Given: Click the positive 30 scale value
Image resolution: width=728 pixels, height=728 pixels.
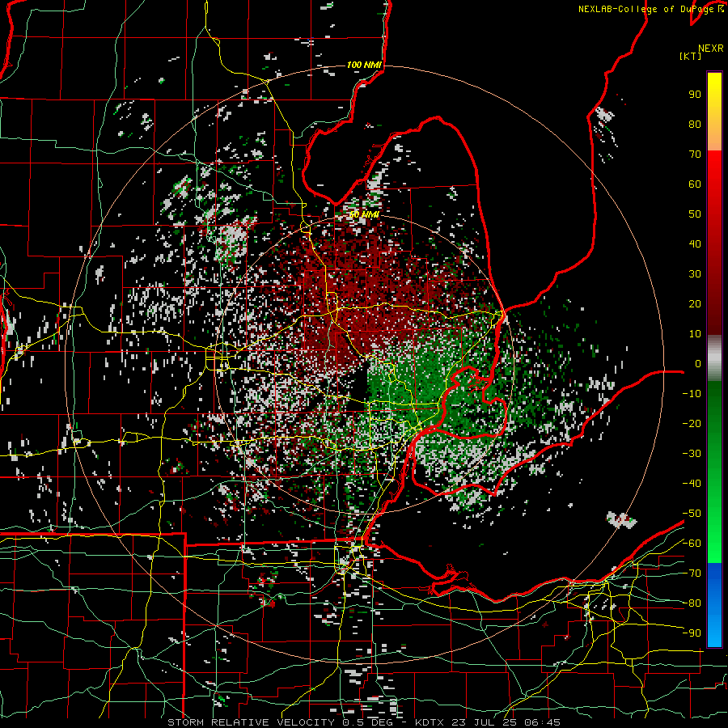Looking at the screenshot, I should click(x=695, y=274).
